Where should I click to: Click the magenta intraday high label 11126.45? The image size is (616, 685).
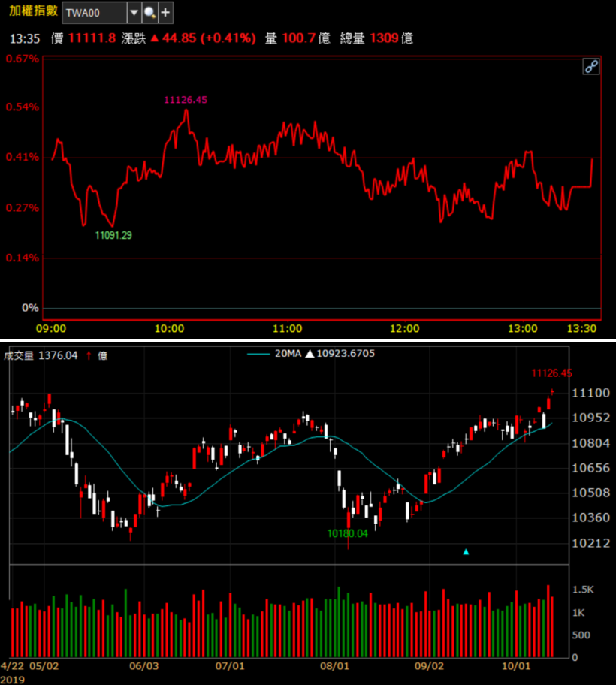pyautogui.click(x=186, y=100)
